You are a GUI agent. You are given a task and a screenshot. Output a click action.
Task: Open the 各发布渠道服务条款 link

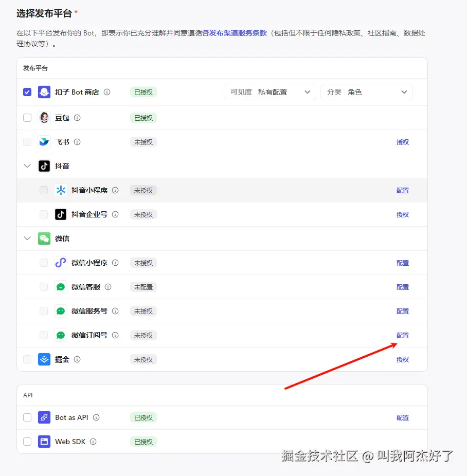[x=235, y=33]
